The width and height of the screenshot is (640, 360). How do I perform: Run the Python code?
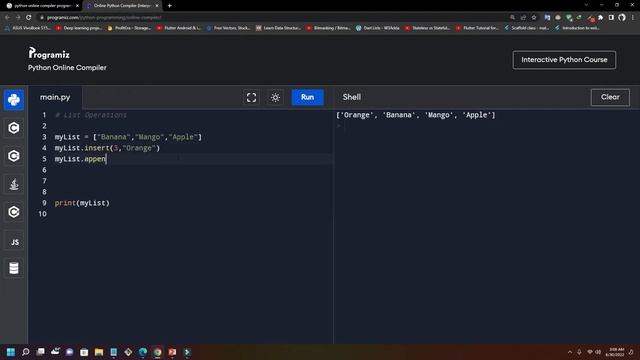307,97
